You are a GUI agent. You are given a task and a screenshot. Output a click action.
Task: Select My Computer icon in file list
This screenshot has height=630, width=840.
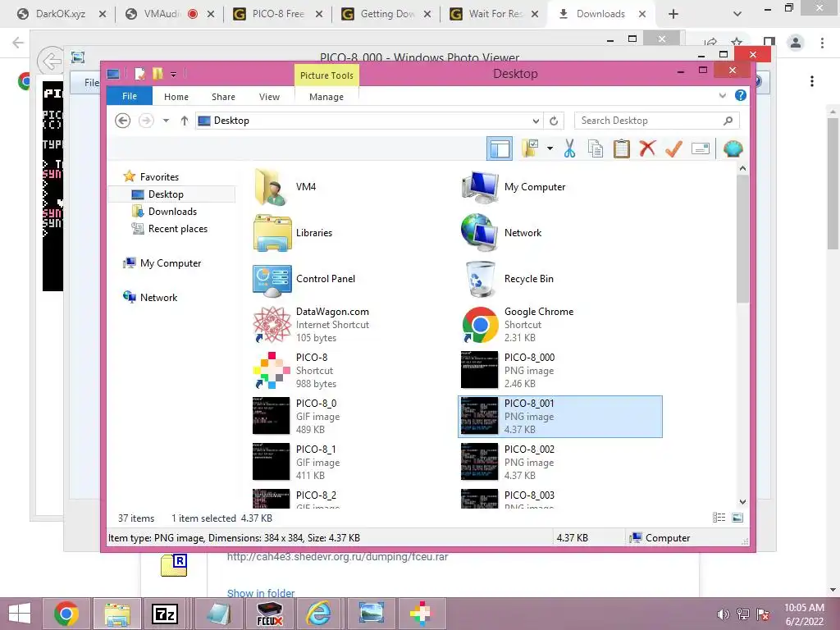pyautogui.click(x=480, y=187)
